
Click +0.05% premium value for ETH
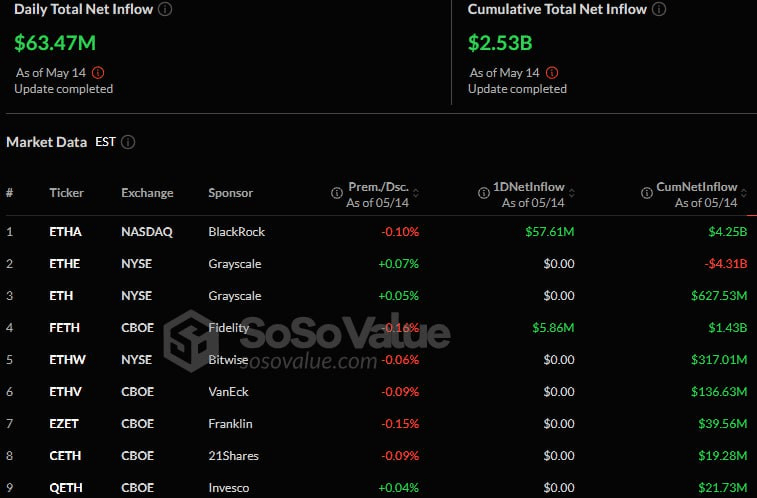(399, 296)
